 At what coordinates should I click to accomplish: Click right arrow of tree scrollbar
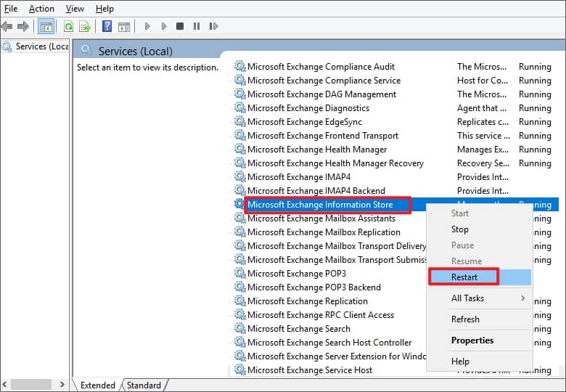click(x=62, y=385)
